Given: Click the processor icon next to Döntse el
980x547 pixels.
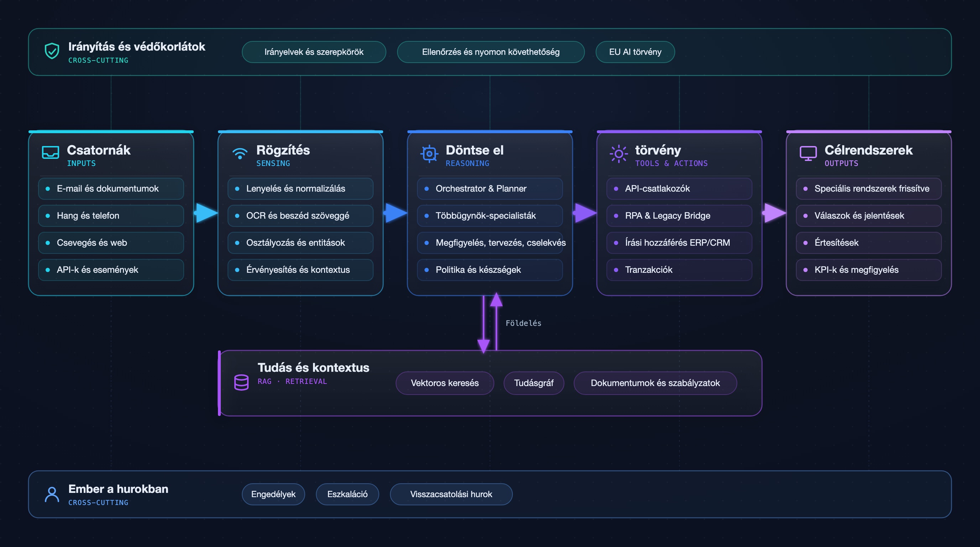Looking at the screenshot, I should (429, 154).
